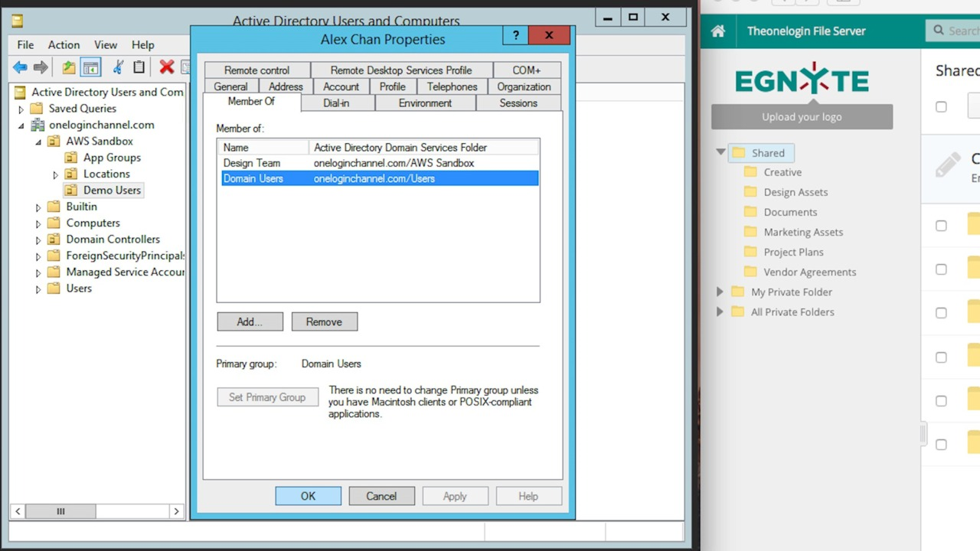Open the Action menu
The image size is (980, 551).
coord(64,44)
